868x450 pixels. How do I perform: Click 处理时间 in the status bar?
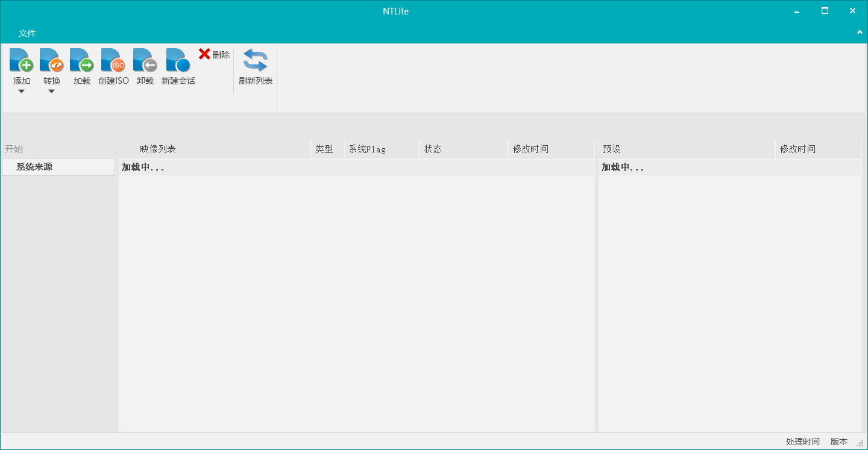[x=803, y=442]
